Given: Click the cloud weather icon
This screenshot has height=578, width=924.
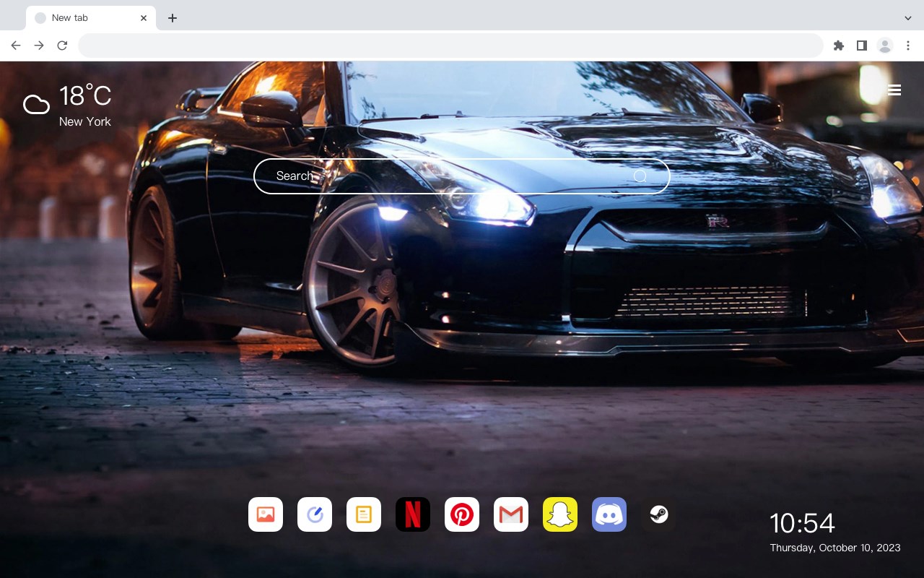Looking at the screenshot, I should (36, 105).
